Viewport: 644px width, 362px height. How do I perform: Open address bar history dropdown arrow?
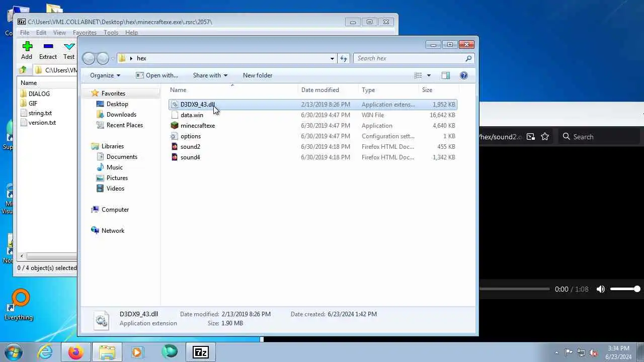(332, 58)
